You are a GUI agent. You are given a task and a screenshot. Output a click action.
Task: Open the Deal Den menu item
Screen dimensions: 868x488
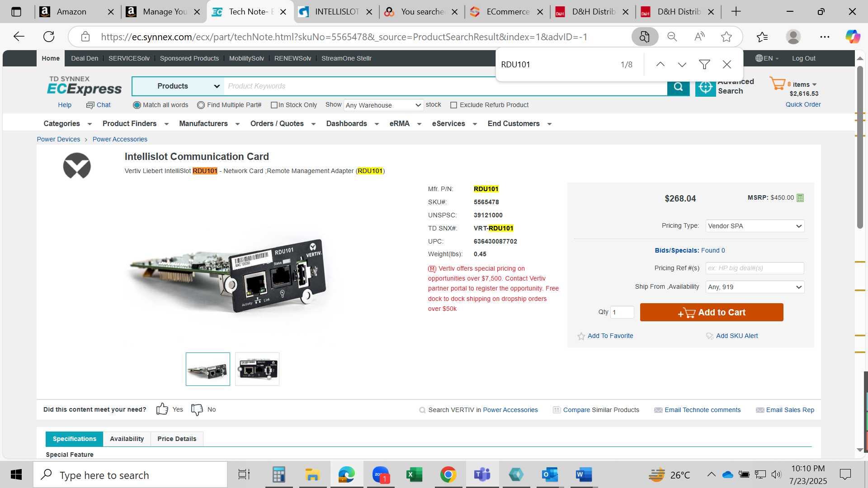(x=85, y=58)
